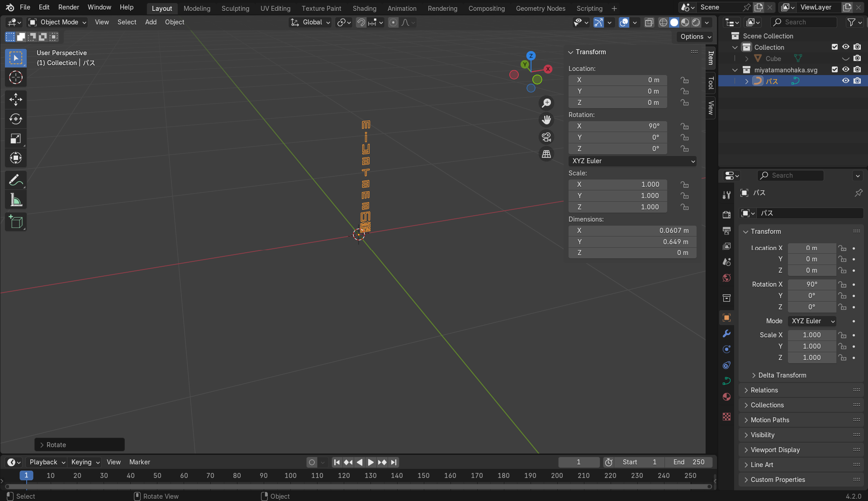Click the outliner Search field
Screen dimensions: 868x501
point(803,22)
